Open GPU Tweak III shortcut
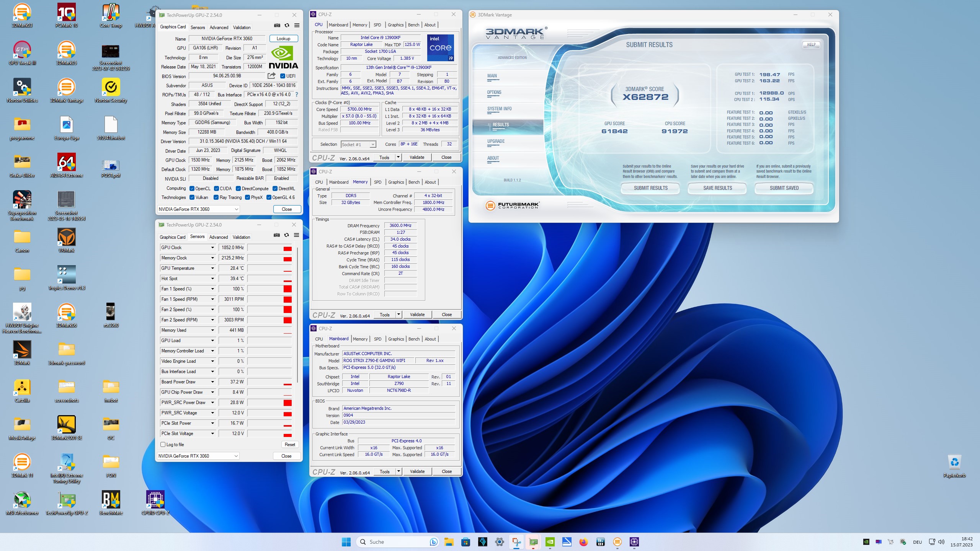The image size is (980, 551). tap(22, 53)
